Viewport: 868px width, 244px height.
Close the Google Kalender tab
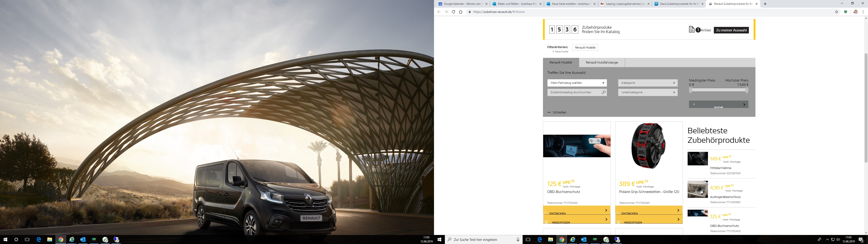tap(486, 4)
